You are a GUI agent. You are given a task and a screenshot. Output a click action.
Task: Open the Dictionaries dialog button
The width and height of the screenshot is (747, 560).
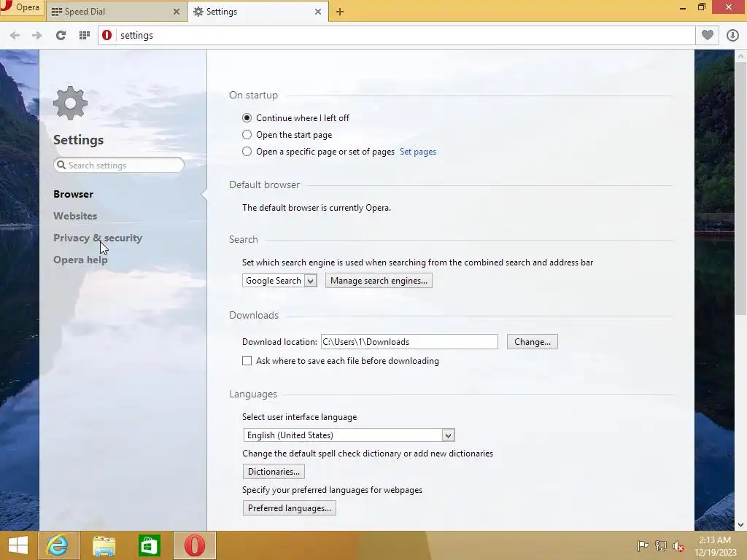[274, 472]
